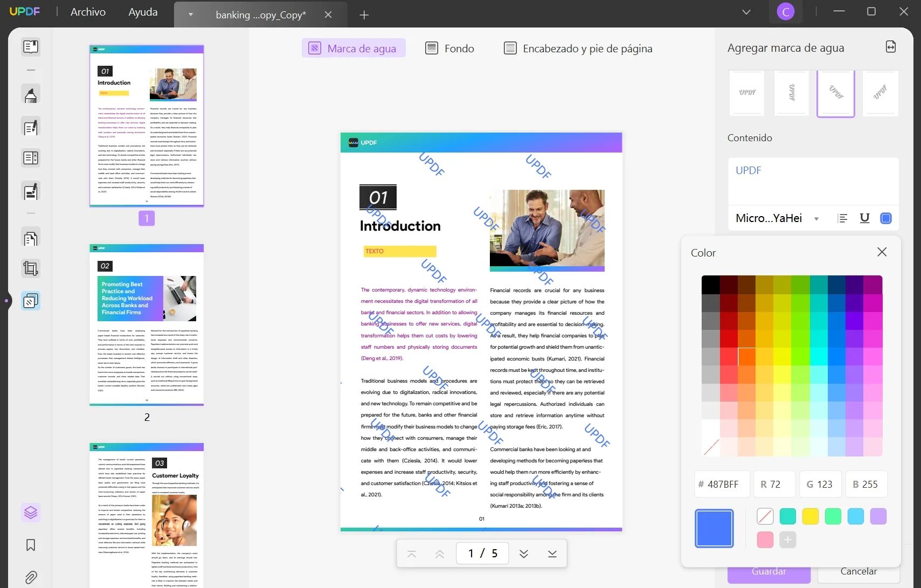The width and height of the screenshot is (921, 588).
Task: Open the Edit PDF tool icon
Action: click(31, 127)
